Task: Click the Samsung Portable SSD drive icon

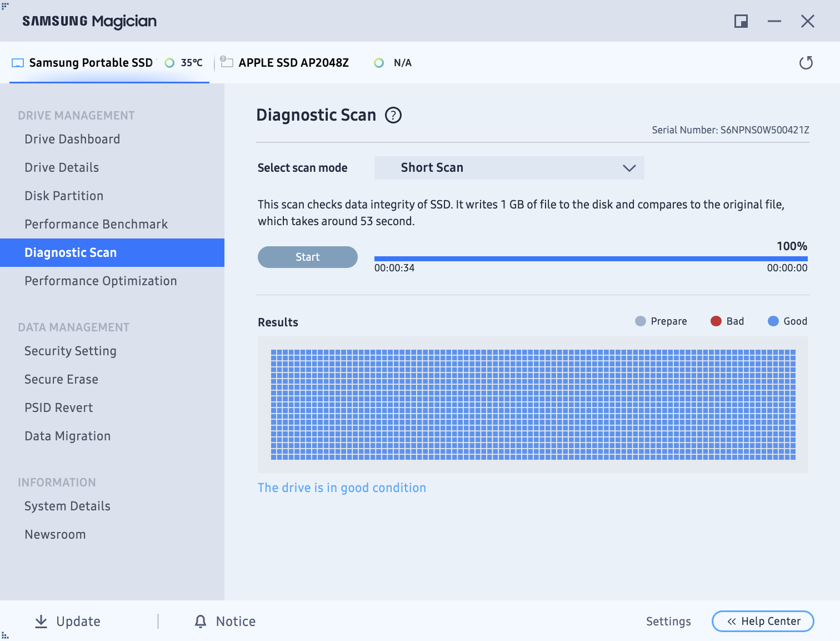Action: (x=18, y=63)
